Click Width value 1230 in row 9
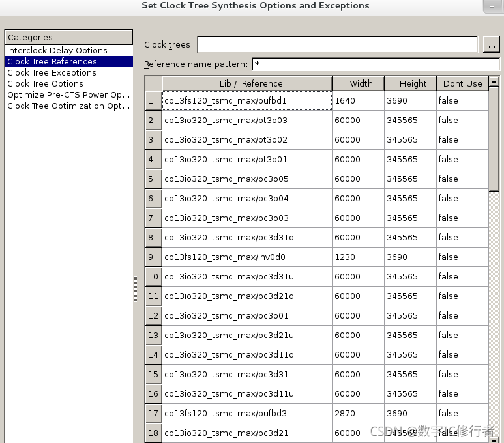Screen dimensions: 504x443 coord(358,257)
